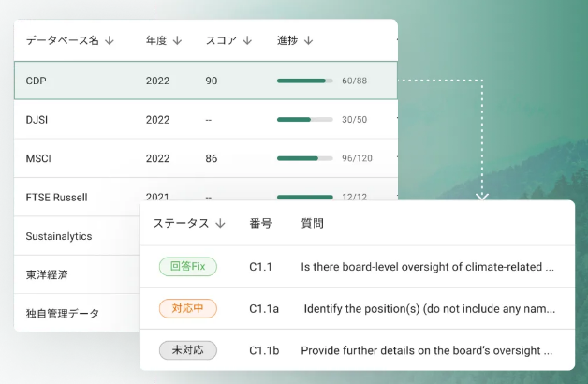Click question number C1.1

tap(260, 267)
